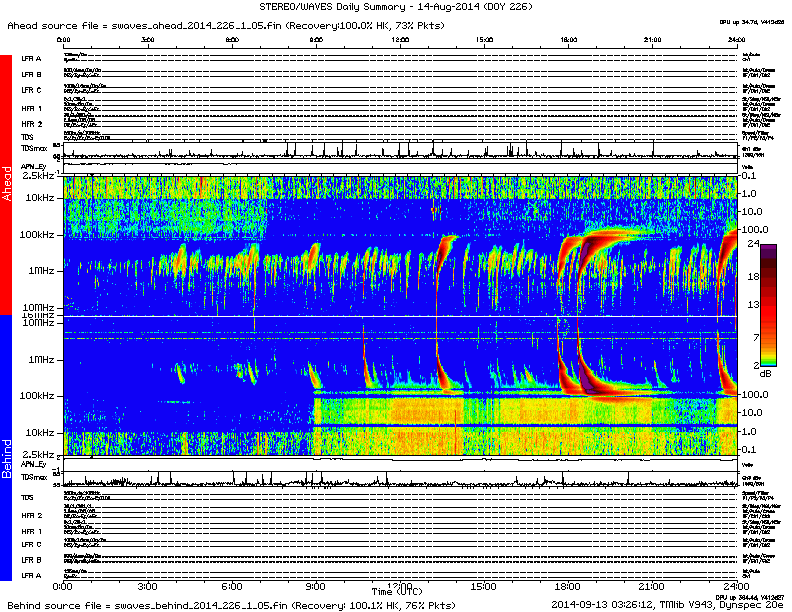Click the 18:00 tick on top time axis
Image resolution: width=792 pixels, height=612 pixels.
(x=568, y=39)
